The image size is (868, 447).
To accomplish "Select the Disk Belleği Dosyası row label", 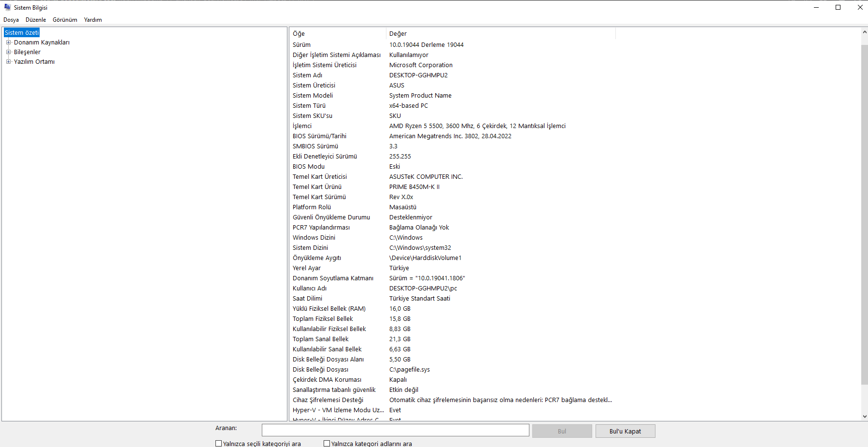I will 320,370.
